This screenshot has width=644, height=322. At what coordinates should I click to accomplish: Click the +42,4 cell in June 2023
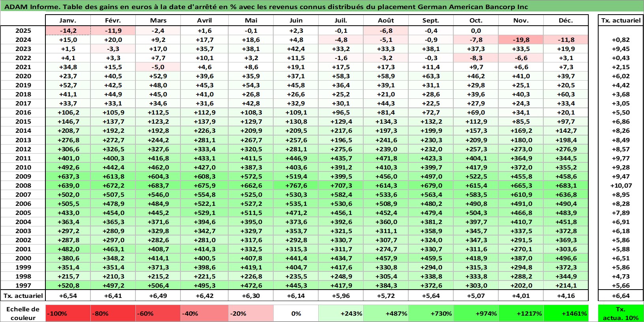pos(296,49)
